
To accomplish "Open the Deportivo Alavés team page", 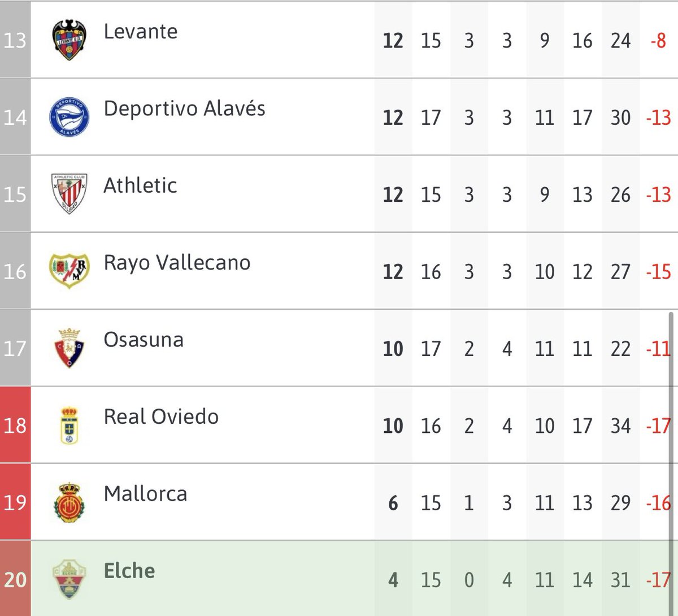I will tap(184, 109).
